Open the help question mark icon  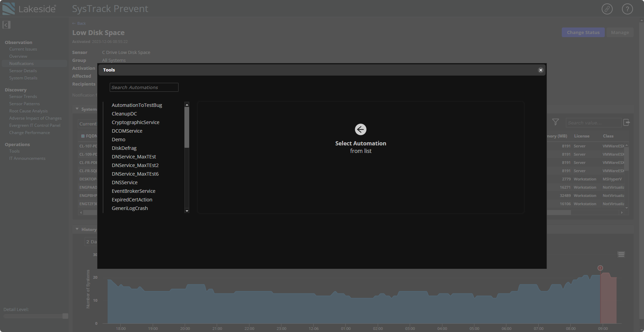coord(627,9)
